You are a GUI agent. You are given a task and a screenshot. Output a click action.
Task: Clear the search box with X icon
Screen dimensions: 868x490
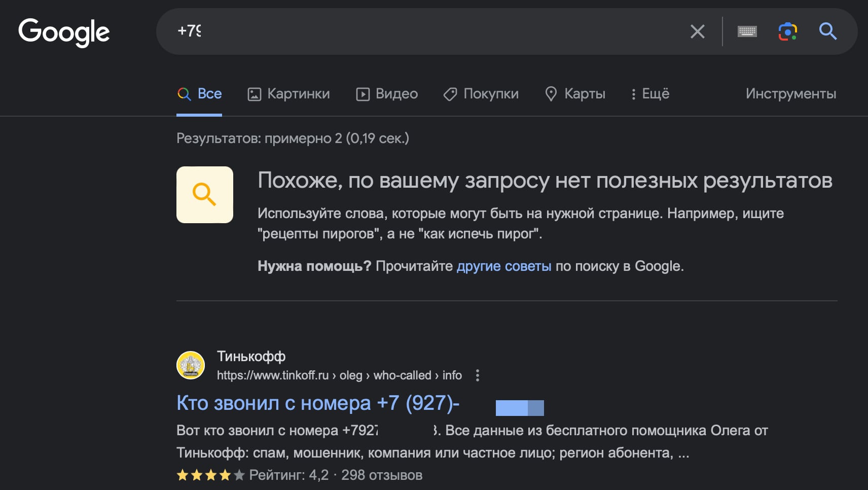(698, 31)
